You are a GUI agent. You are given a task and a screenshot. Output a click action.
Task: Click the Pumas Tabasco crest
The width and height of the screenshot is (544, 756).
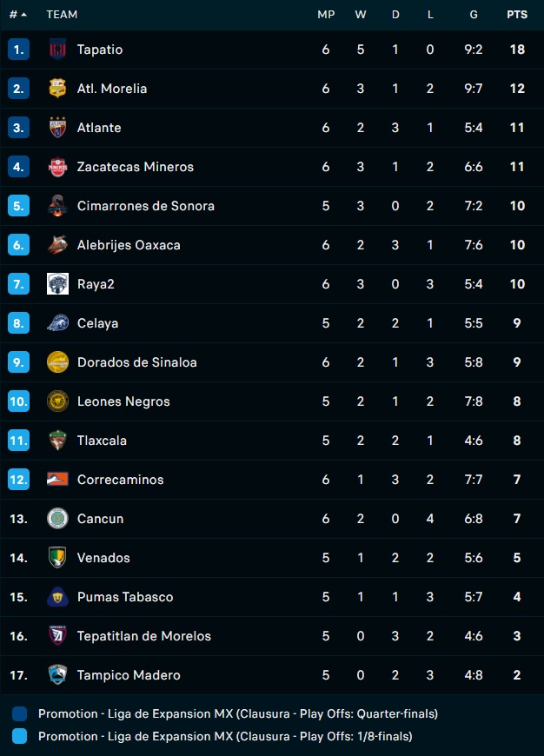pos(56,597)
